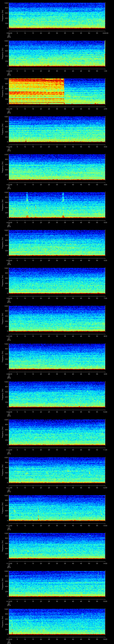The height and width of the screenshot is (644, 114).
Task: Select the spectrogram panel starting at 4:01:00
Action: pyautogui.click(x=57, y=91)
